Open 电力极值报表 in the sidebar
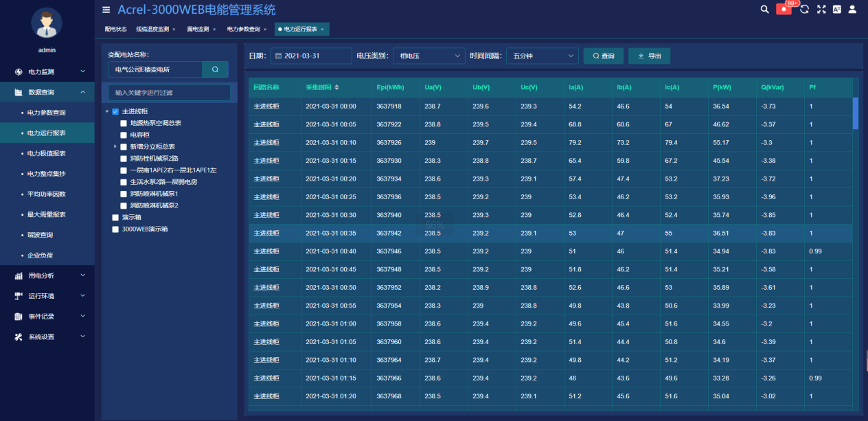This screenshot has width=868, height=421. (47, 153)
